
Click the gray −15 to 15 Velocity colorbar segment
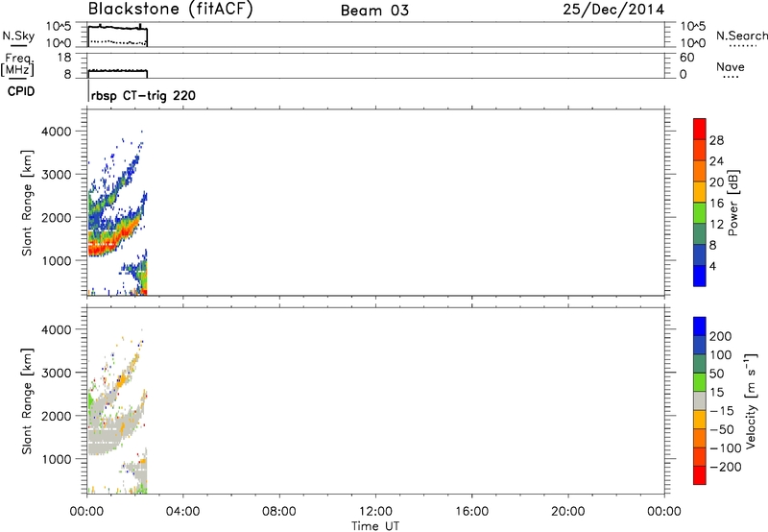pos(700,401)
